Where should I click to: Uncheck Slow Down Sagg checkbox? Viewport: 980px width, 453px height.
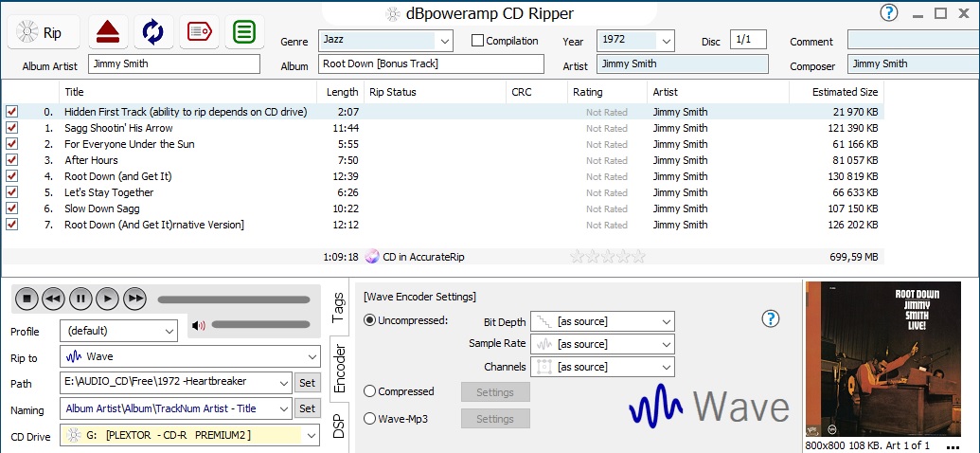(x=12, y=208)
